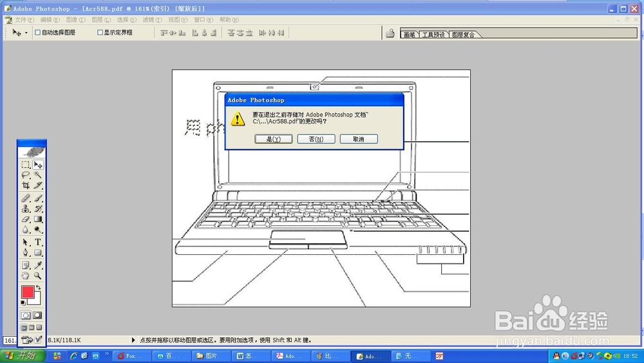Select the Zoom tool
644x363 pixels.
pyautogui.click(x=38, y=275)
